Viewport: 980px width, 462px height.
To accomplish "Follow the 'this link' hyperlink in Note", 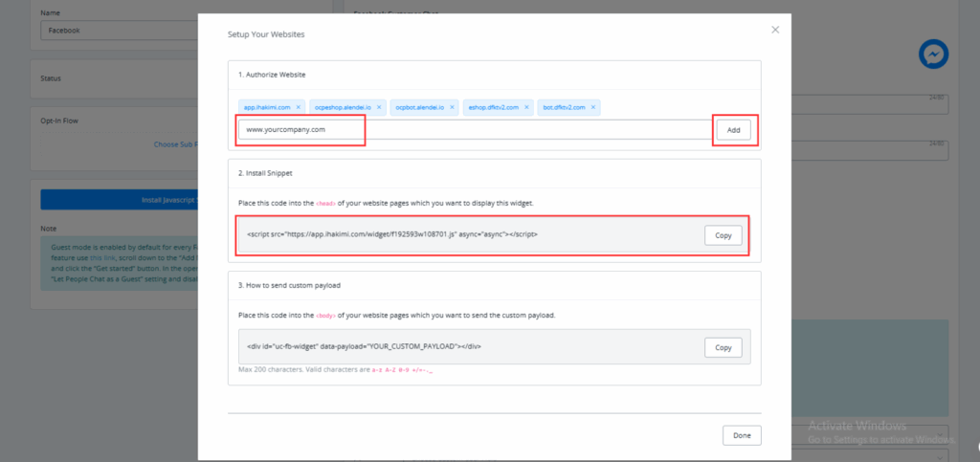I will pos(100,258).
